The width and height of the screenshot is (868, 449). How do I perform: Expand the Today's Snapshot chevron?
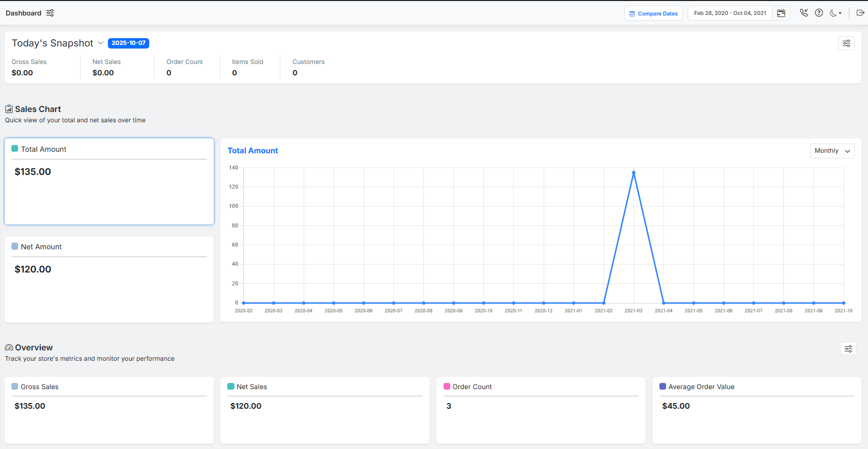coord(101,43)
